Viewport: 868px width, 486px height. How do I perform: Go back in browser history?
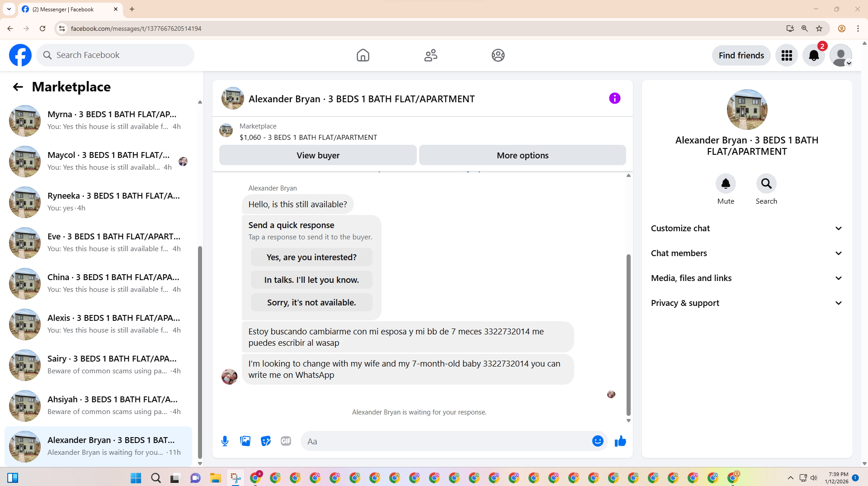pos(10,29)
